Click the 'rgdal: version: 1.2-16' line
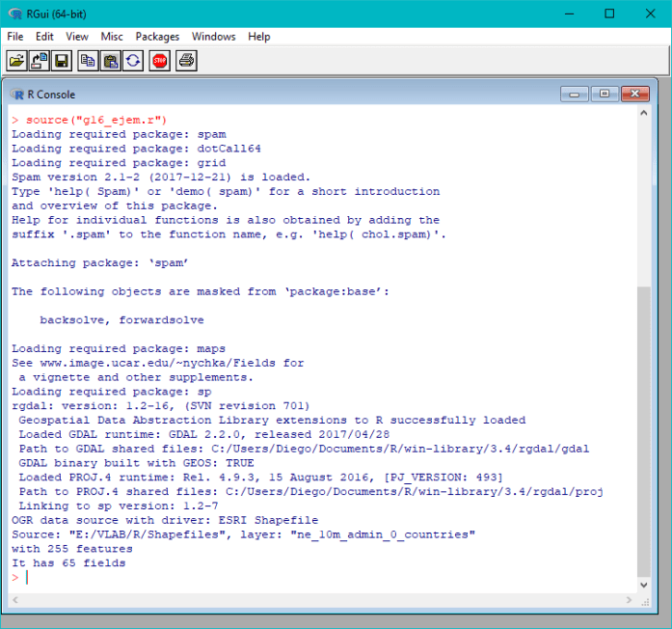This screenshot has width=672, height=629. click(x=161, y=405)
